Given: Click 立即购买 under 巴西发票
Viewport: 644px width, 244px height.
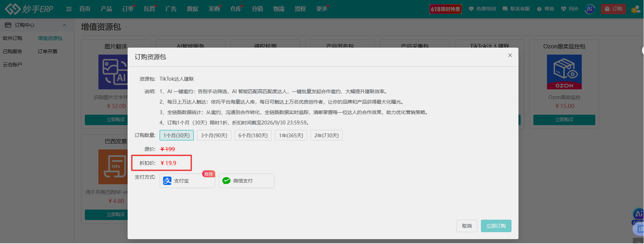Looking at the screenshot, I should click(106, 214).
